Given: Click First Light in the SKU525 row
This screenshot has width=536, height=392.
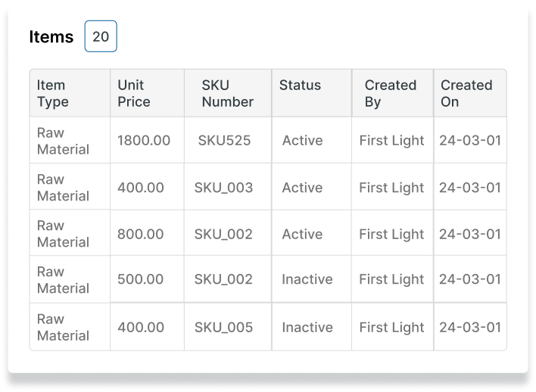Looking at the screenshot, I should 391,141.
